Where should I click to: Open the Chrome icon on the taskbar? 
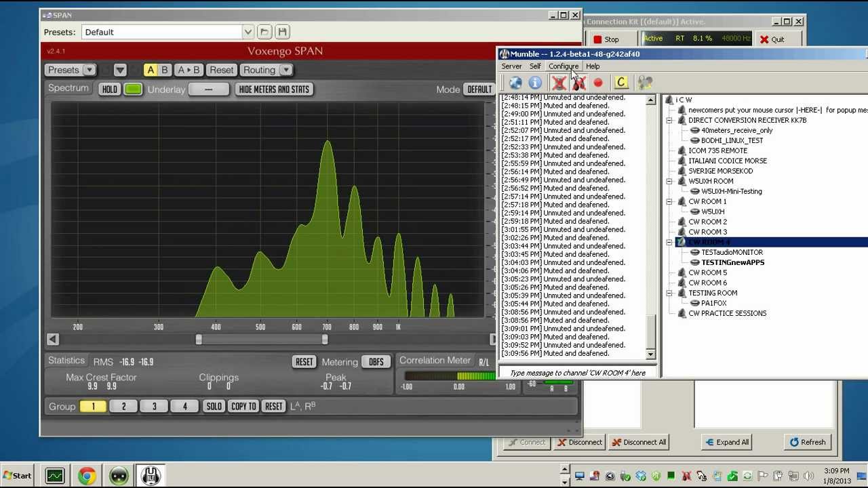coord(87,476)
